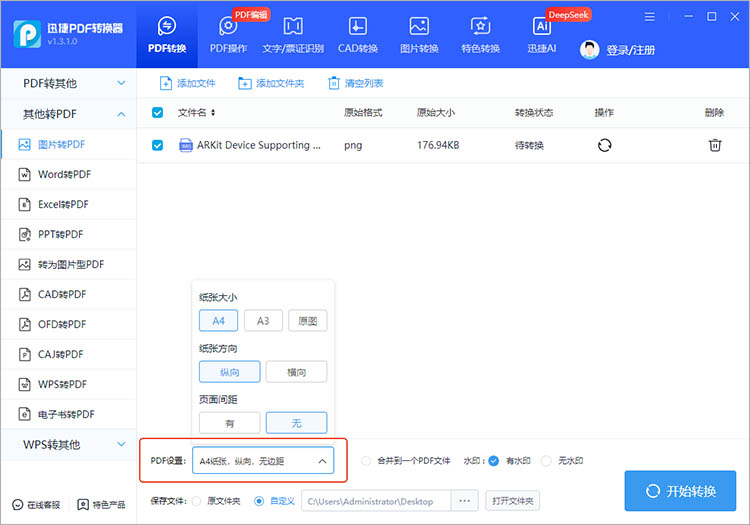This screenshot has height=525, width=750.
Task: Select OFD转PDF in the sidebar
Action: click(69, 325)
